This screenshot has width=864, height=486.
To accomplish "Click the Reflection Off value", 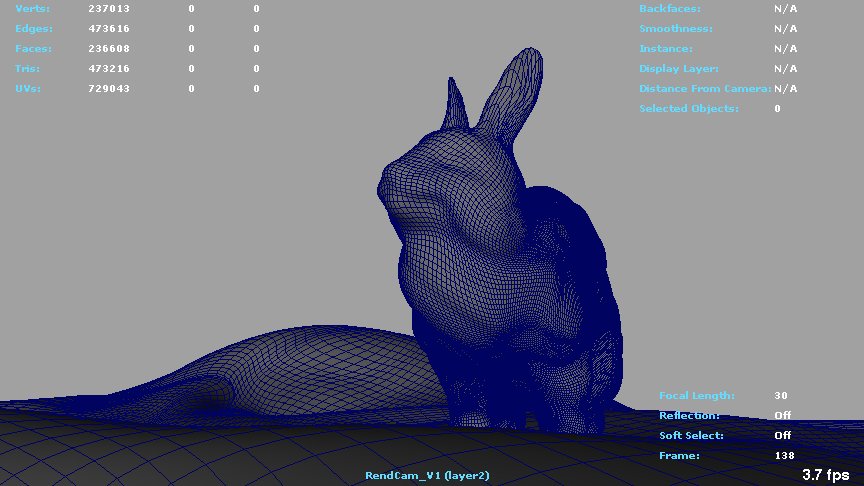I will point(782,415).
